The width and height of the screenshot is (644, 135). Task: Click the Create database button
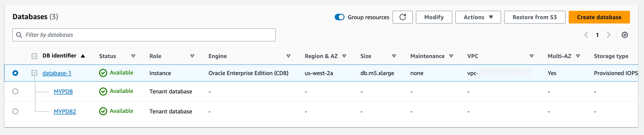click(x=599, y=17)
